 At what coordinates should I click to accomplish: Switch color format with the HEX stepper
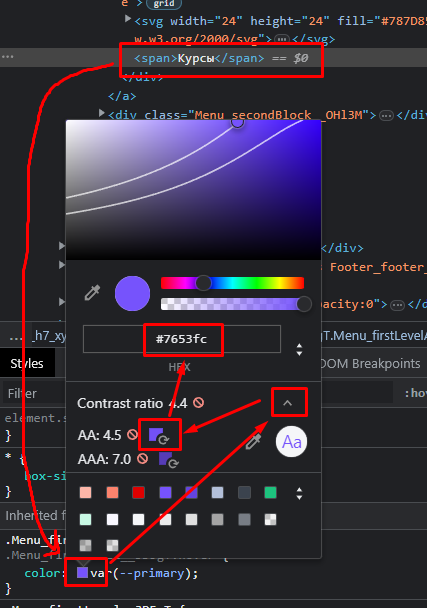pyautogui.click(x=299, y=349)
